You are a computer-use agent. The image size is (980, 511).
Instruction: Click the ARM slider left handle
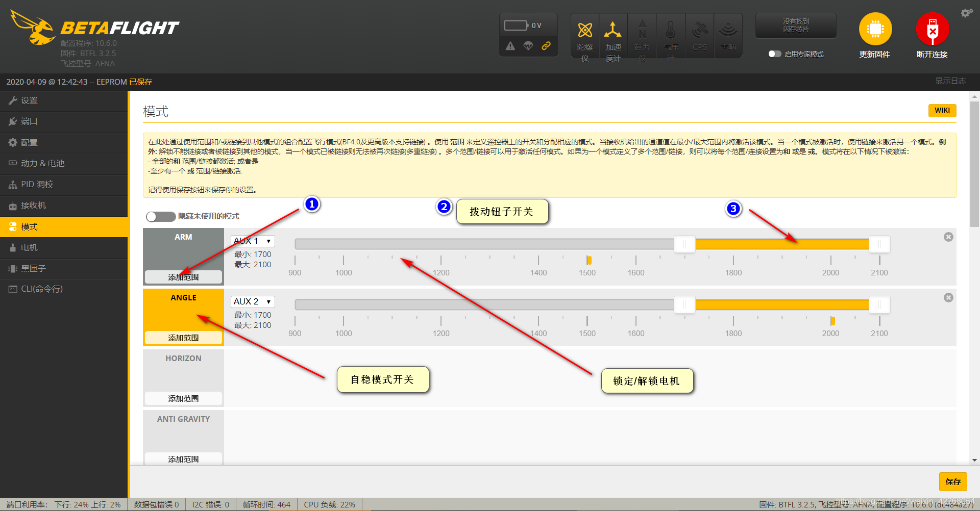tap(684, 244)
